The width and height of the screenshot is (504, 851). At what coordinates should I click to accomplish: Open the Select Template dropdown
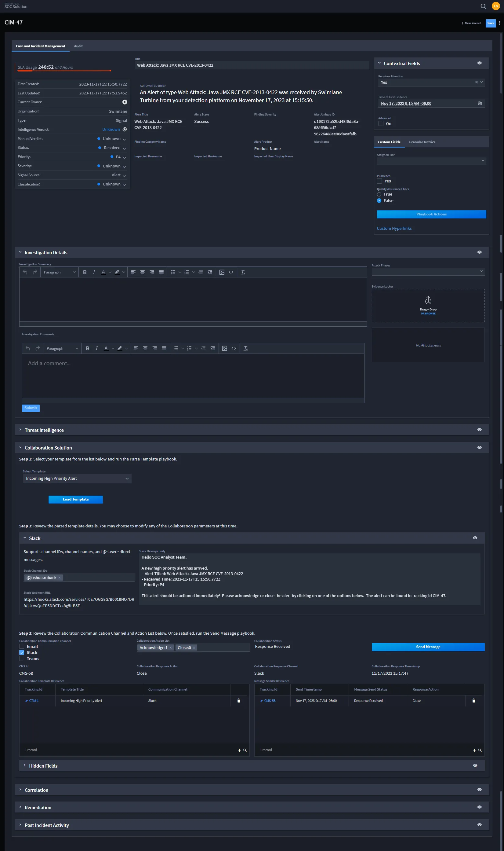click(77, 478)
